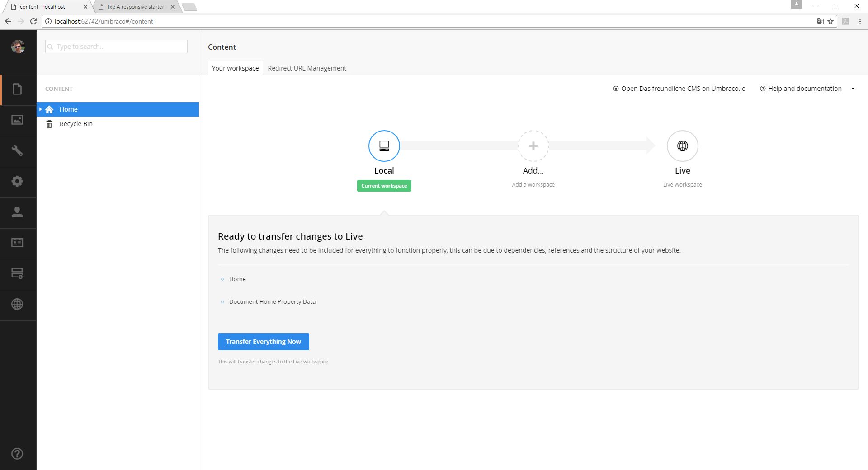
Task: Click Transfer Everything Now button
Action: point(263,342)
